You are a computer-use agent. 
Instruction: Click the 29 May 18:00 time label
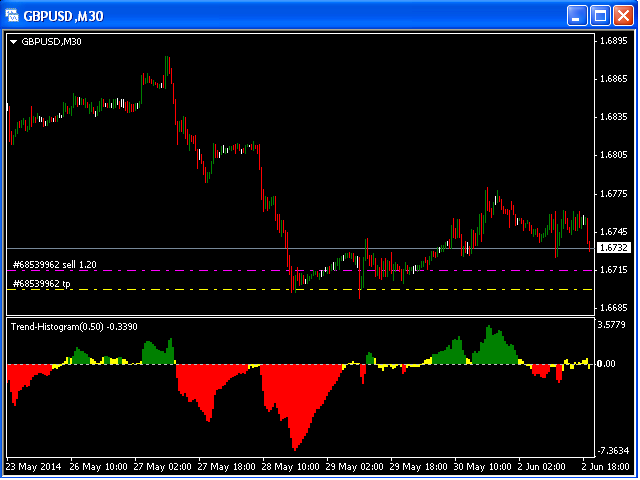tap(419, 467)
